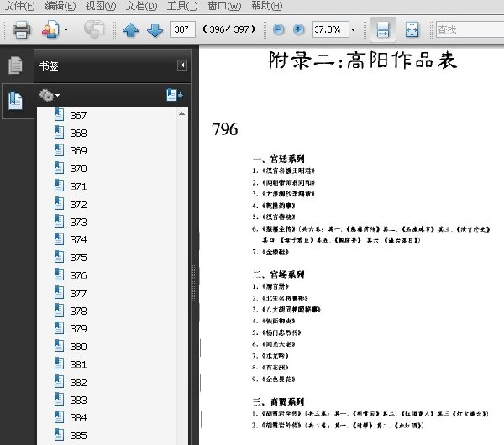
Task: Select bookmark 371
Action: 78,186
